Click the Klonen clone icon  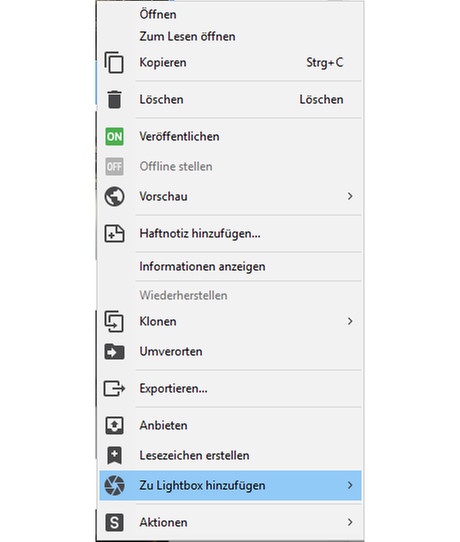[114, 321]
